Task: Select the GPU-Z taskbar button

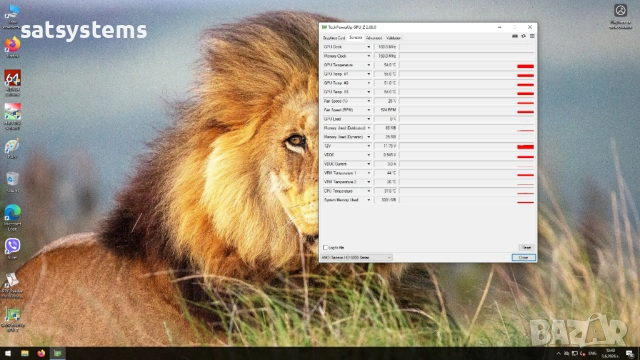Action: coord(58,353)
